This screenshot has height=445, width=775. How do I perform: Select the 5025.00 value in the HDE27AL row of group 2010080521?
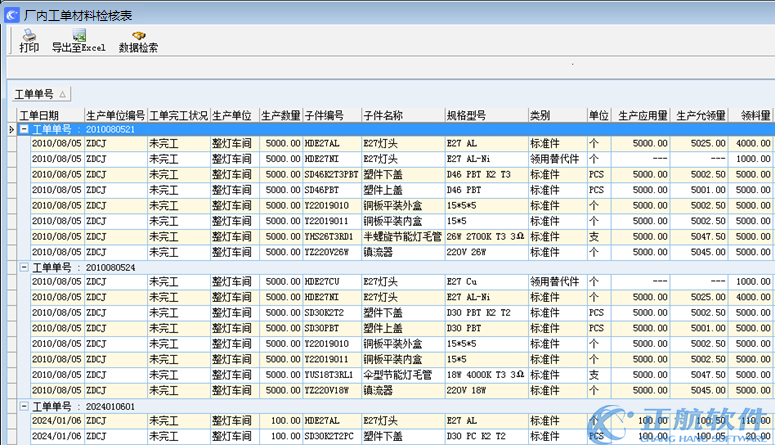point(699,144)
